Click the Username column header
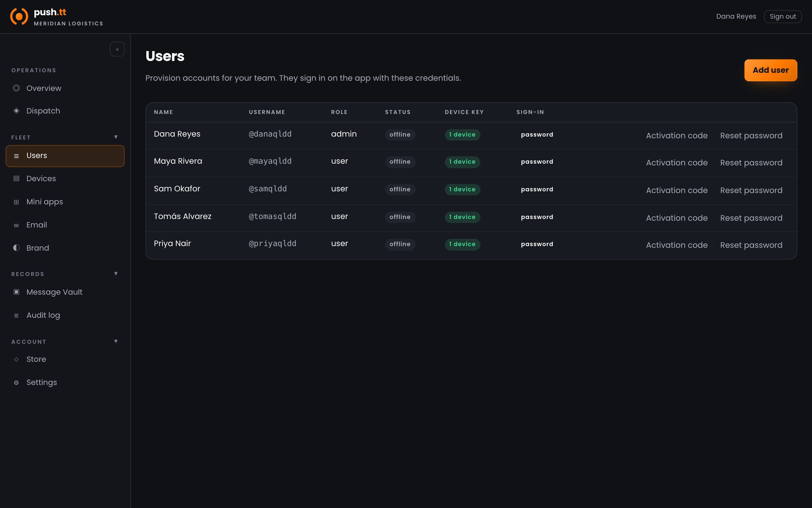812x508 pixels. pyautogui.click(x=267, y=112)
